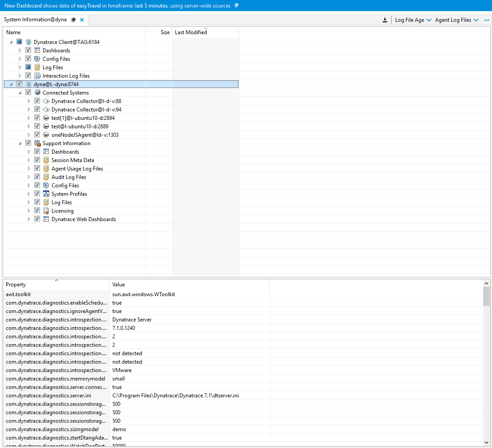Uncheck the oneNodeJSAgent@ld-v:1303 checkbox
This screenshot has height=448, width=492.
37,135
